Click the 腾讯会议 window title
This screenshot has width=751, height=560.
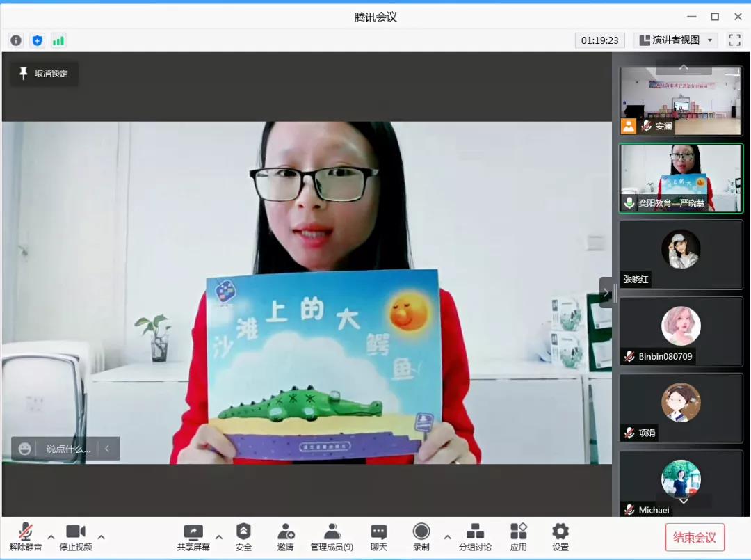375,17
